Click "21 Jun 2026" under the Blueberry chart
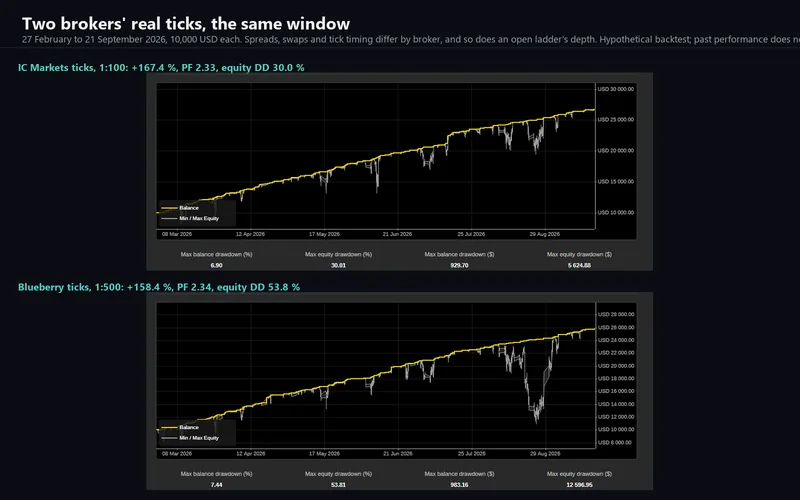 tap(397, 454)
